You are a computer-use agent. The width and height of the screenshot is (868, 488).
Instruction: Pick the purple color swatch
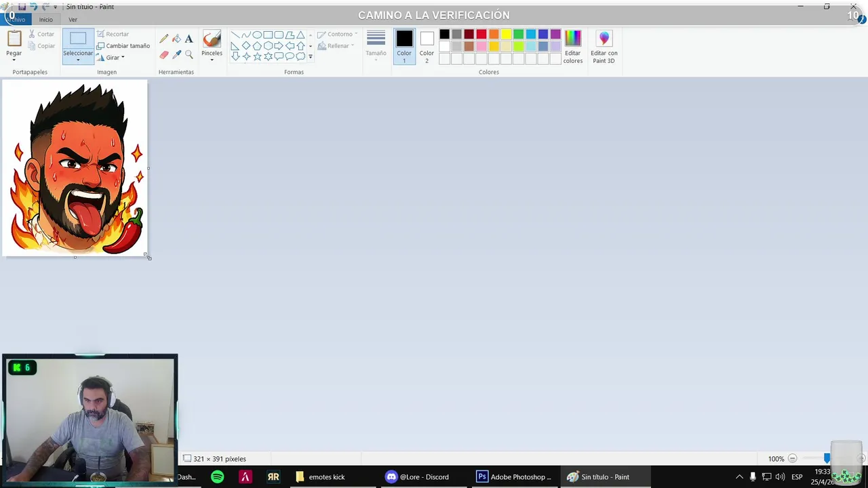pyautogui.click(x=555, y=35)
